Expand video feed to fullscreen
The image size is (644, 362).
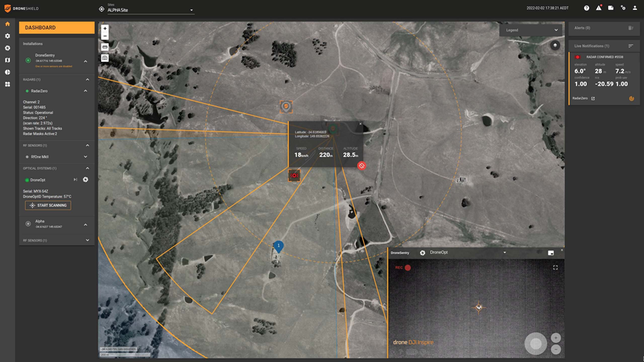[x=556, y=268]
